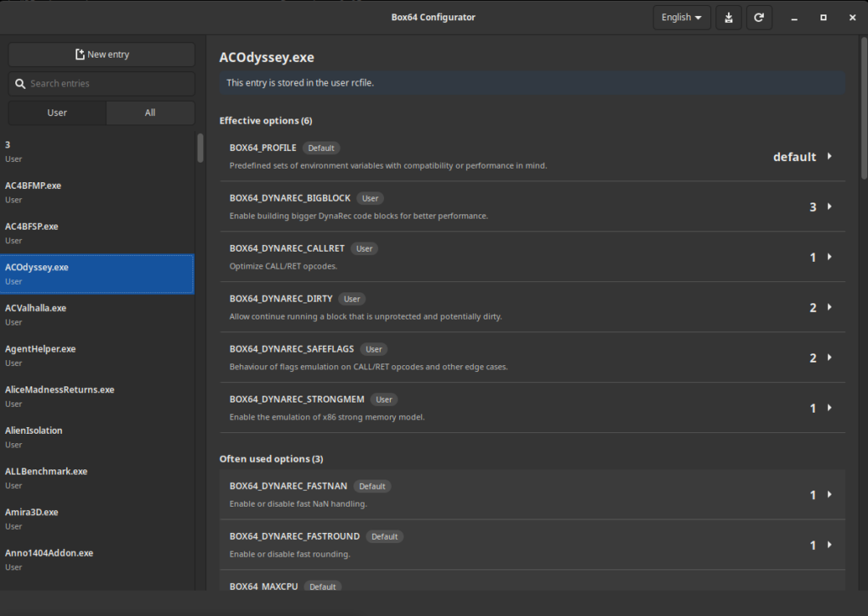The height and width of the screenshot is (616, 868).
Task: Switch to the User tab
Action: (x=57, y=113)
